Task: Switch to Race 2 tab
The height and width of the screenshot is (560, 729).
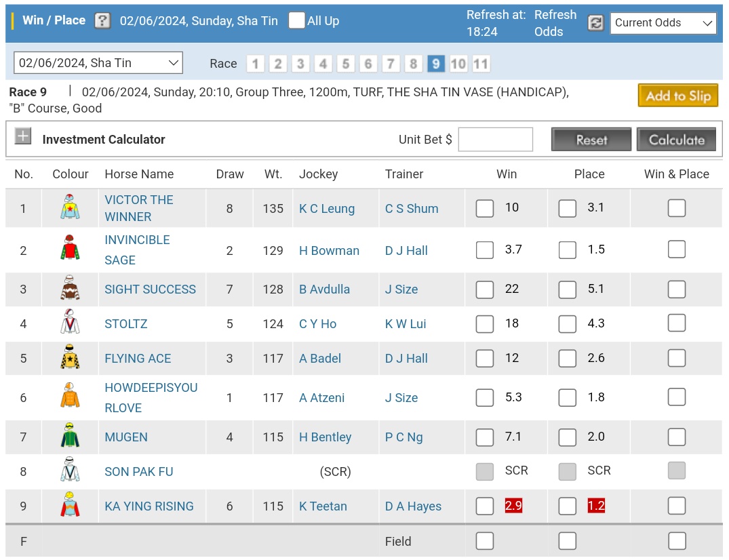Action: pos(277,64)
